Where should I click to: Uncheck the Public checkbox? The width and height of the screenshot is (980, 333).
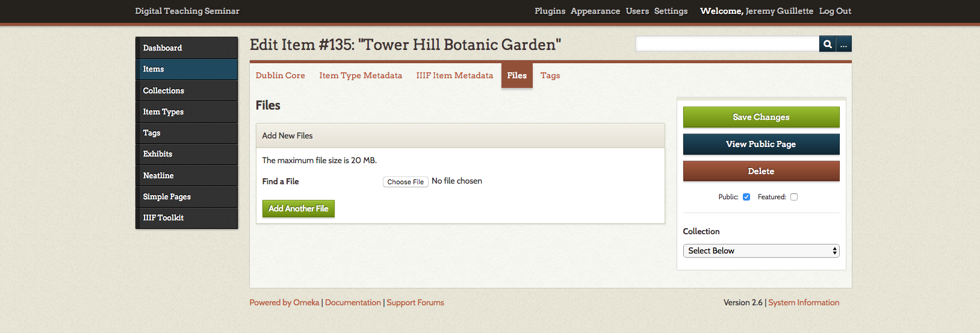coord(746,197)
